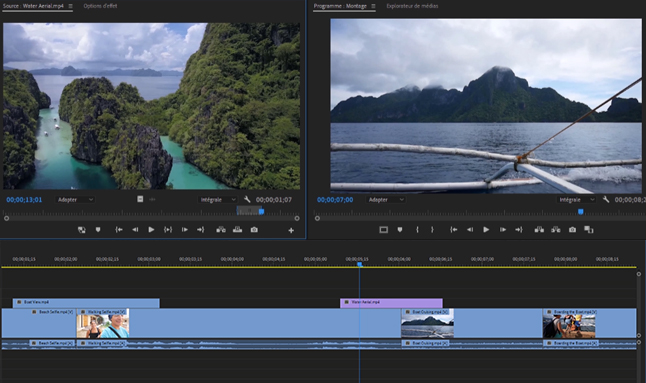The width and height of the screenshot is (646, 383).
Task: Click the Source monitor left zoom scrollbar handle
Action: (7, 218)
